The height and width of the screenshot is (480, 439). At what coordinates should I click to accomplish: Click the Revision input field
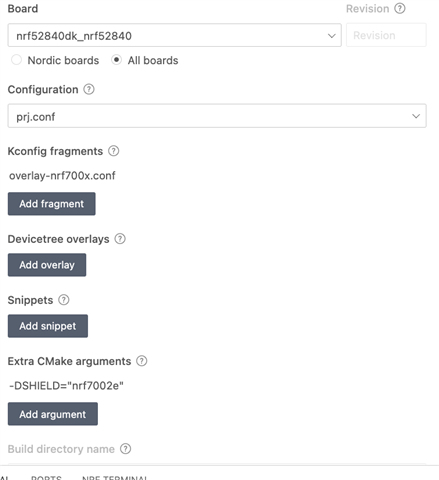[386, 35]
